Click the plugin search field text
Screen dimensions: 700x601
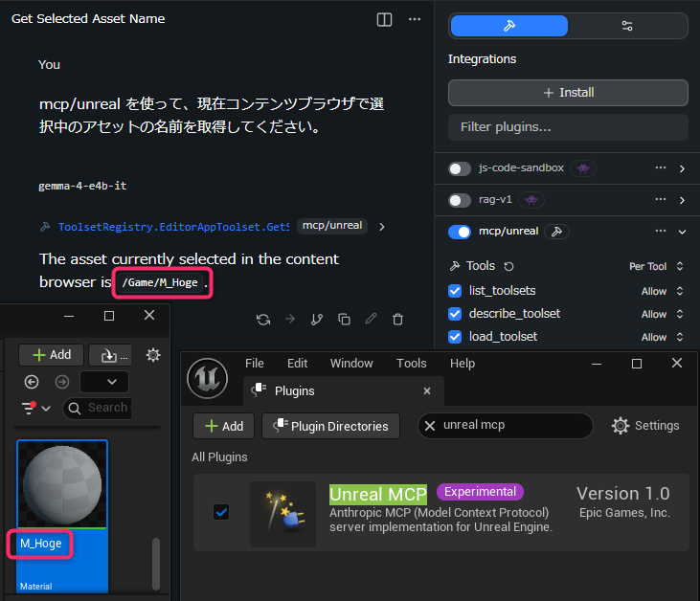[x=474, y=425]
